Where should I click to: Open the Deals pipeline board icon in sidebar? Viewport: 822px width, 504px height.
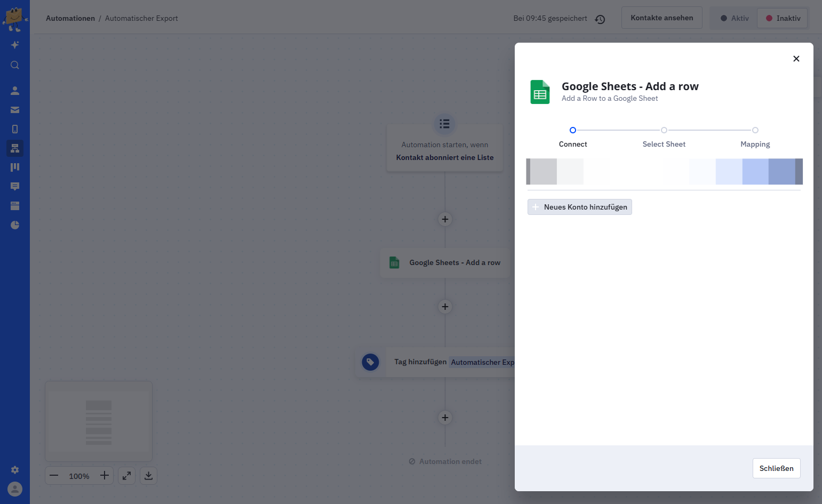tap(15, 167)
